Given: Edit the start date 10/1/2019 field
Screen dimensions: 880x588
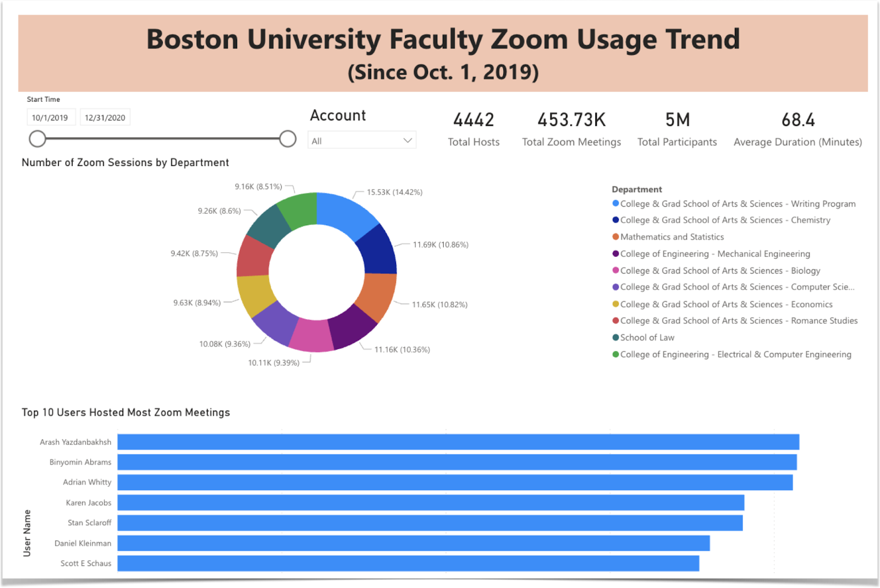Looking at the screenshot, I should (x=51, y=118).
